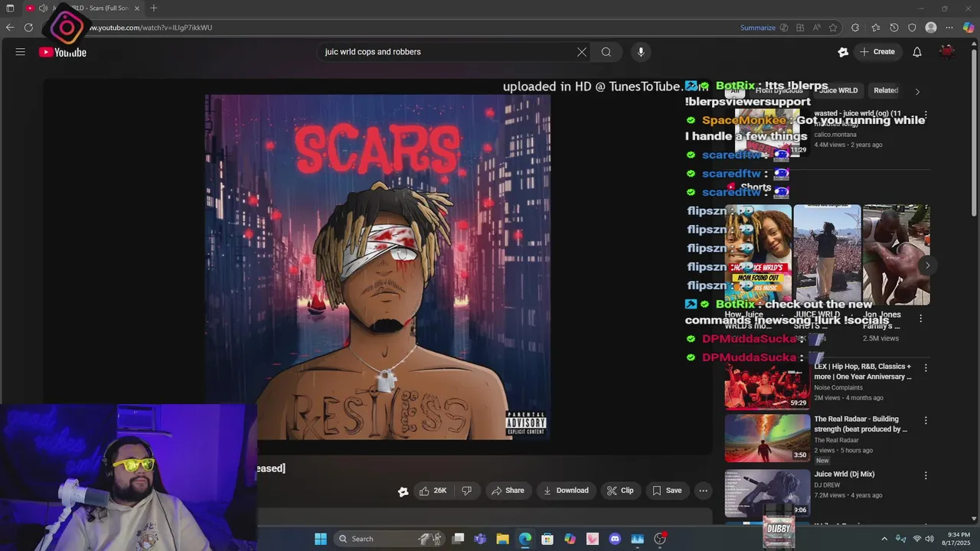
Task: Show next Shorts with the arrow
Action: point(927,266)
